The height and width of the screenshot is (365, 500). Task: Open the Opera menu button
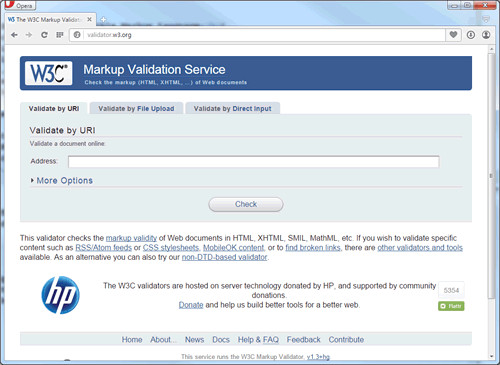click(x=19, y=5)
